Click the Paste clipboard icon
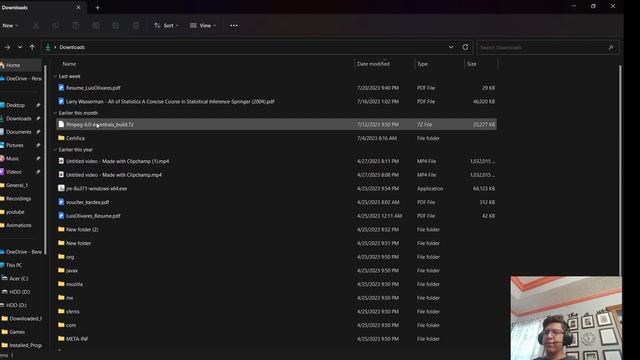 [x=76, y=26]
